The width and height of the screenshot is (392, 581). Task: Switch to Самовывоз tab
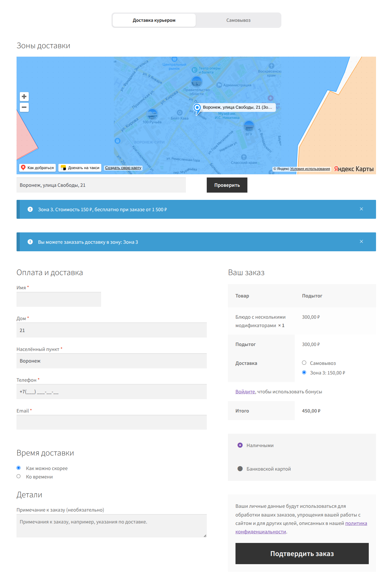[x=238, y=20]
